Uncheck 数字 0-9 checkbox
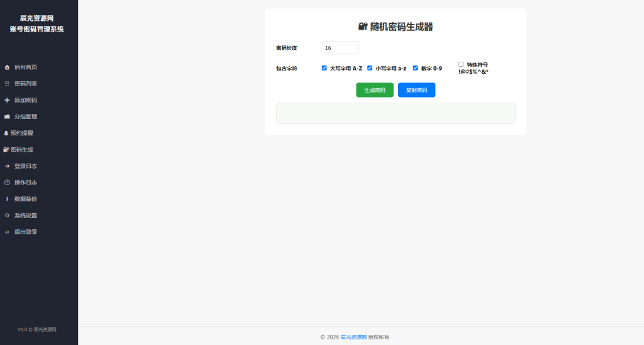Screen dimensions: 644x345 pos(415,68)
